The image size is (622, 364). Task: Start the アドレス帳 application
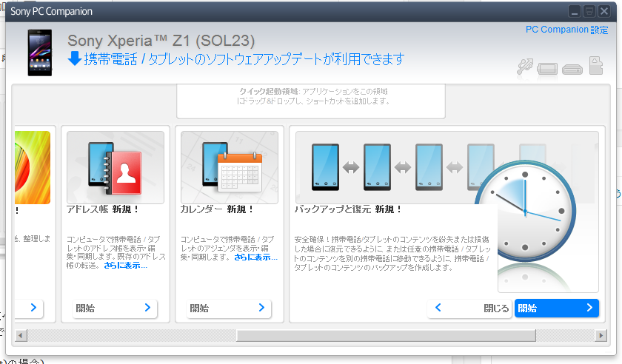[x=114, y=308]
